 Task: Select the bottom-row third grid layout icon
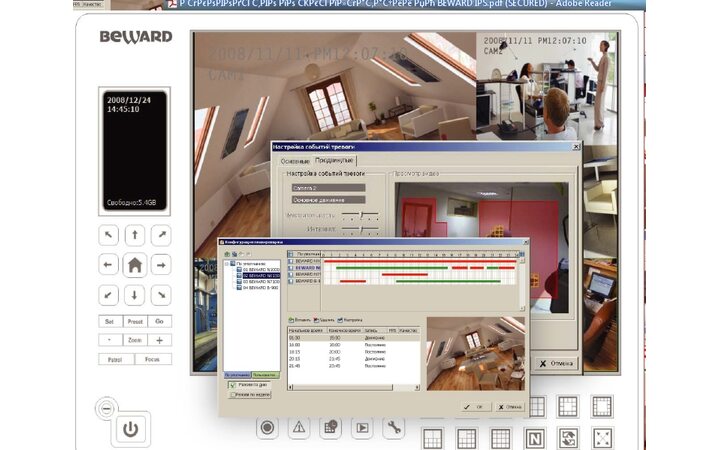point(500,439)
